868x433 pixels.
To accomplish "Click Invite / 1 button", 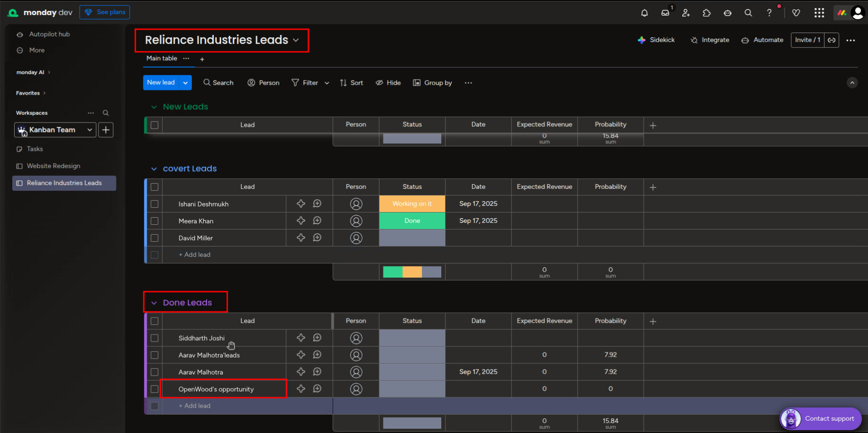I will (x=808, y=40).
